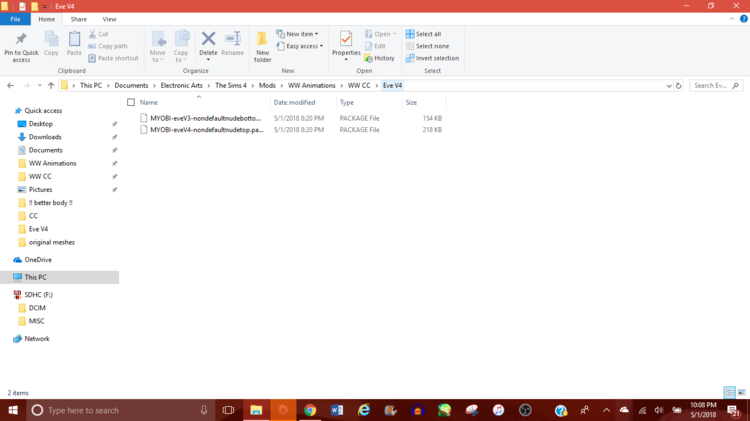Open SDHC (F:) drive in sidebar
750x421 pixels.
pyautogui.click(x=38, y=295)
